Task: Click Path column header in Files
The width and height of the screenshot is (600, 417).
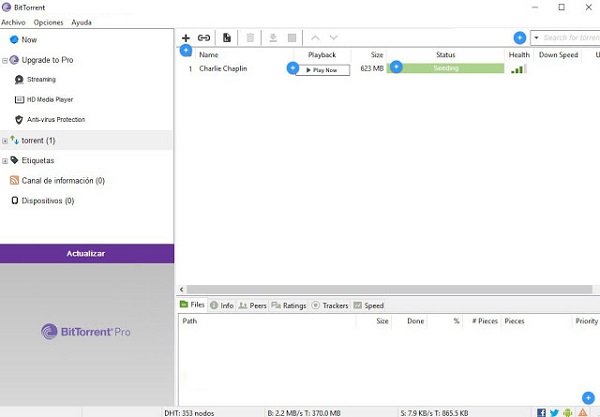Action: [x=190, y=321]
